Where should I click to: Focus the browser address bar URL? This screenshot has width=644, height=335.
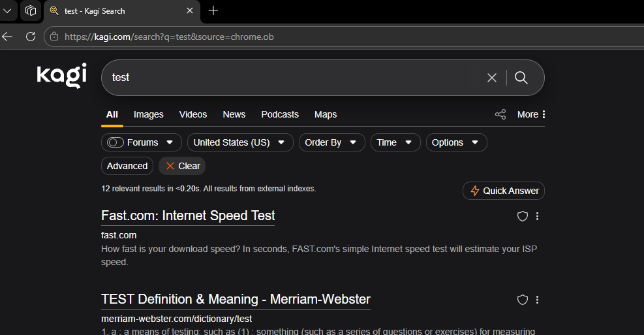pos(169,37)
